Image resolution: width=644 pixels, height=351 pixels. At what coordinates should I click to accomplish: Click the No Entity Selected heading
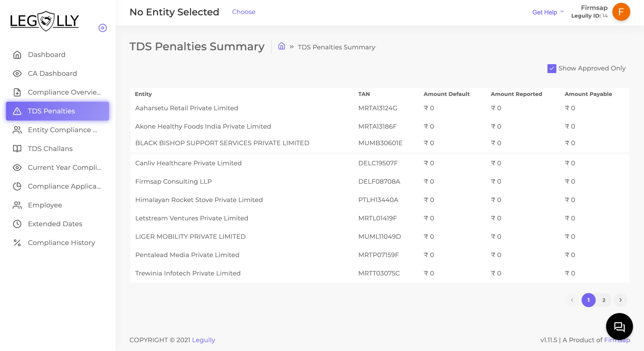(x=174, y=12)
